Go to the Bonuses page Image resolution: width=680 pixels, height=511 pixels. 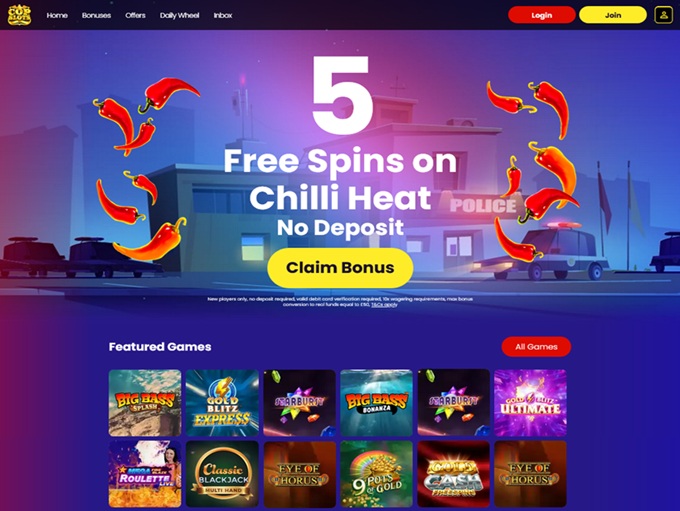coord(96,15)
